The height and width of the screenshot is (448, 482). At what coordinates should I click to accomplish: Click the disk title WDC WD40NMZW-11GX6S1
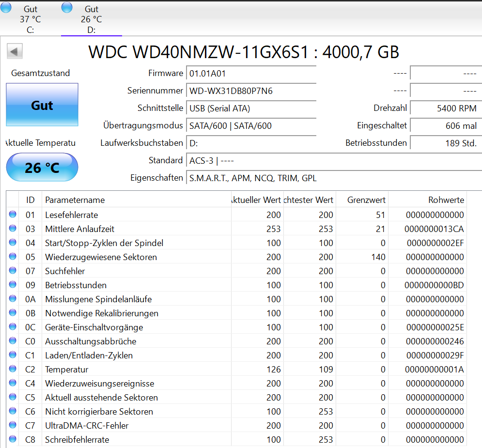point(198,52)
